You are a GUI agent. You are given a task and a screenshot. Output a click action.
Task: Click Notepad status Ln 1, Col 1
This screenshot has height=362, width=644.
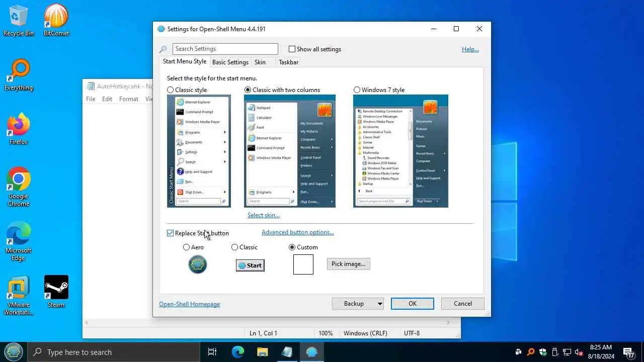pos(263,333)
